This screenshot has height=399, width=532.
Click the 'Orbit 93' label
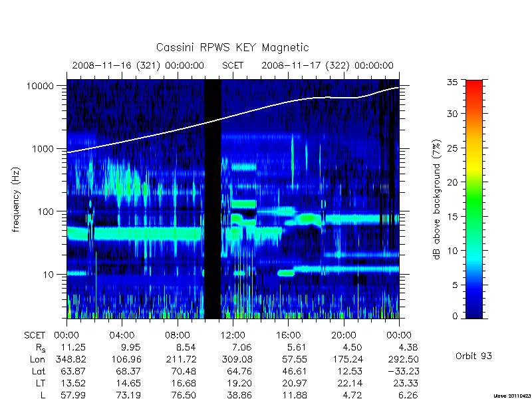[x=473, y=356]
